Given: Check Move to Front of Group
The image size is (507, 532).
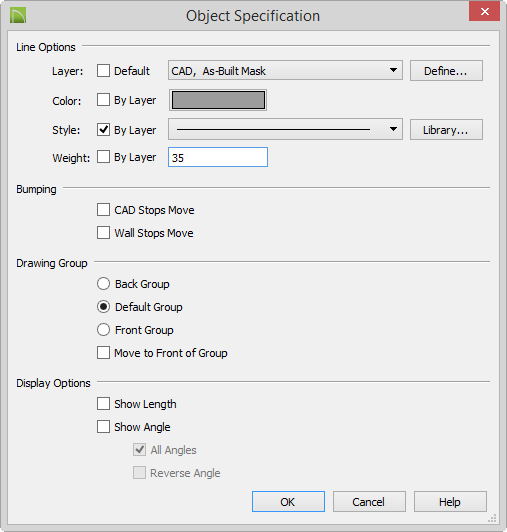Looking at the screenshot, I should [x=103, y=353].
